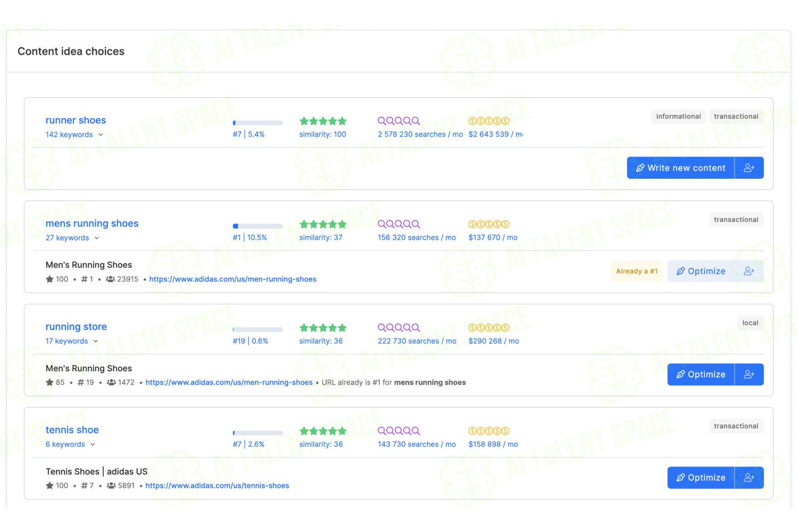Click the star icon beside score 85

[49, 382]
